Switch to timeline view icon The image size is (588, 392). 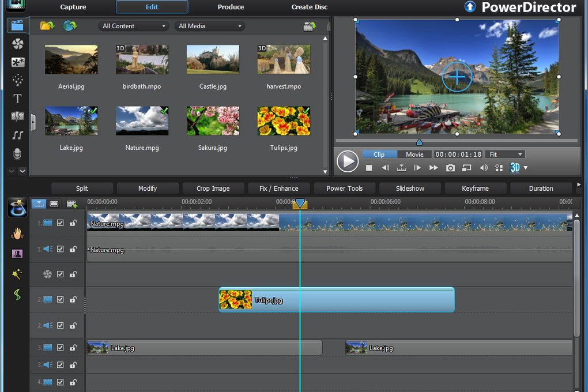tap(39, 203)
